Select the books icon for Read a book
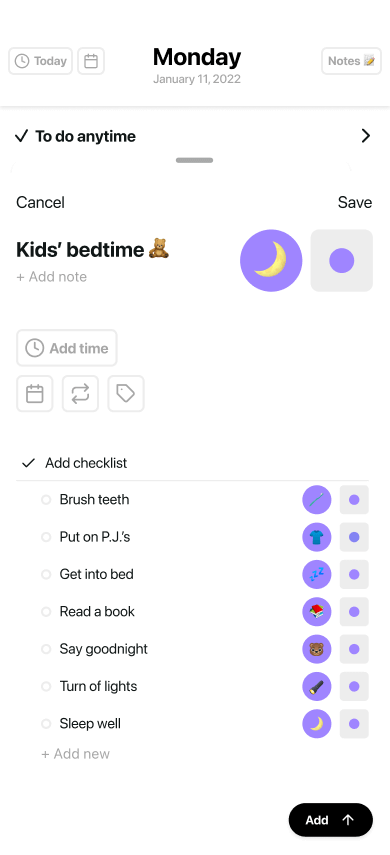The height and width of the screenshot is (855, 390). tap(317, 612)
